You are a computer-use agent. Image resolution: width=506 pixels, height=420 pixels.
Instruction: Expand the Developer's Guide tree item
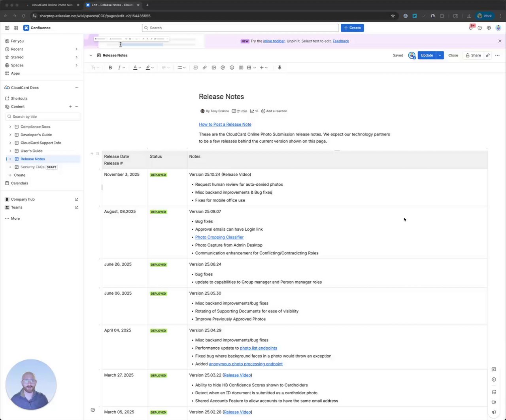coord(10,135)
